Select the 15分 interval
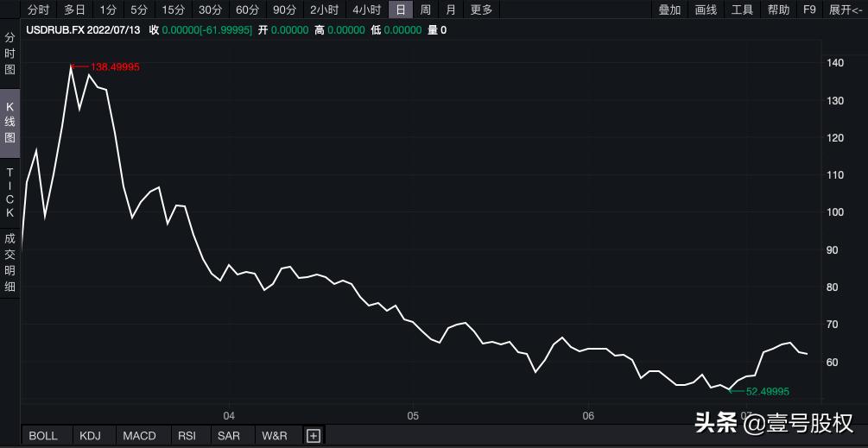The width and height of the screenshot is (868, 448). point(174,9)
